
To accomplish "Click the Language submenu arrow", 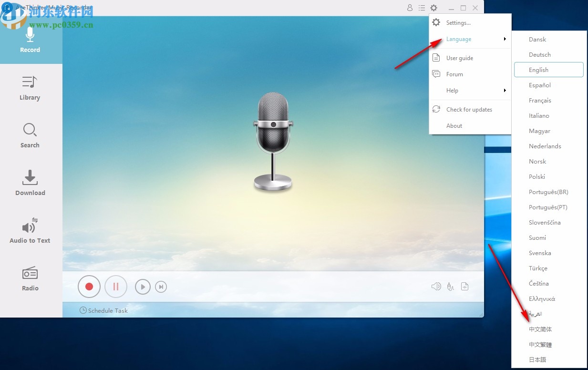I will [505, 39].
